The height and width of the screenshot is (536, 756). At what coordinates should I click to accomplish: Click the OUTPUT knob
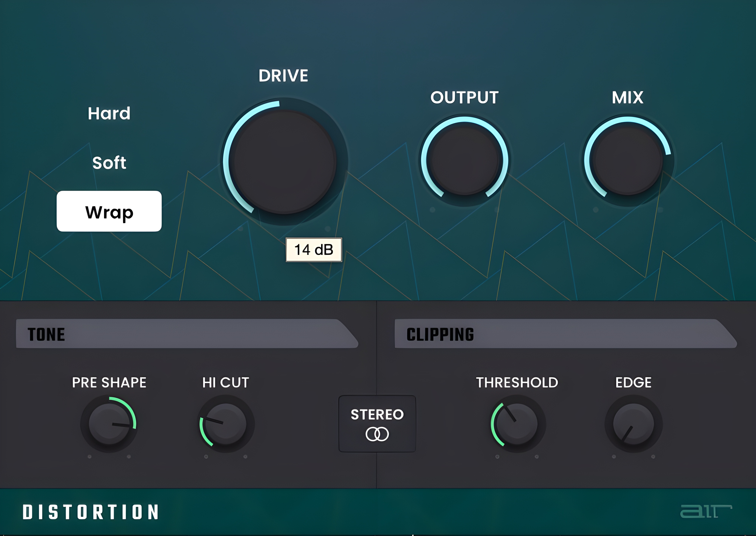pyautogui.click(x=464, y=161)
